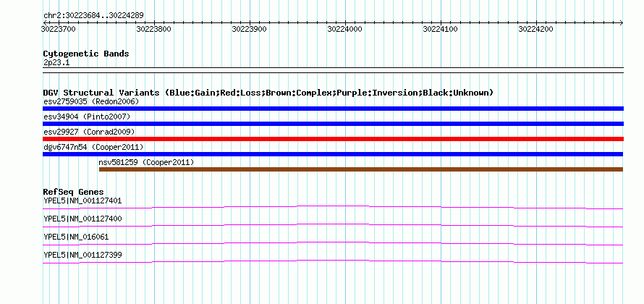Open transcript label YPEL5|NM_001127399
644x304 pixels.
point(82,255)
